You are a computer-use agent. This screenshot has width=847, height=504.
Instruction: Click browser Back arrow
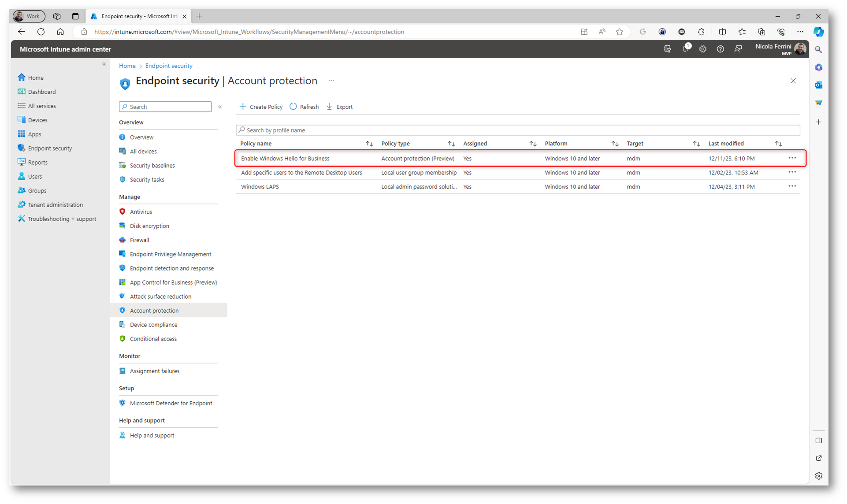coord(21,32)
